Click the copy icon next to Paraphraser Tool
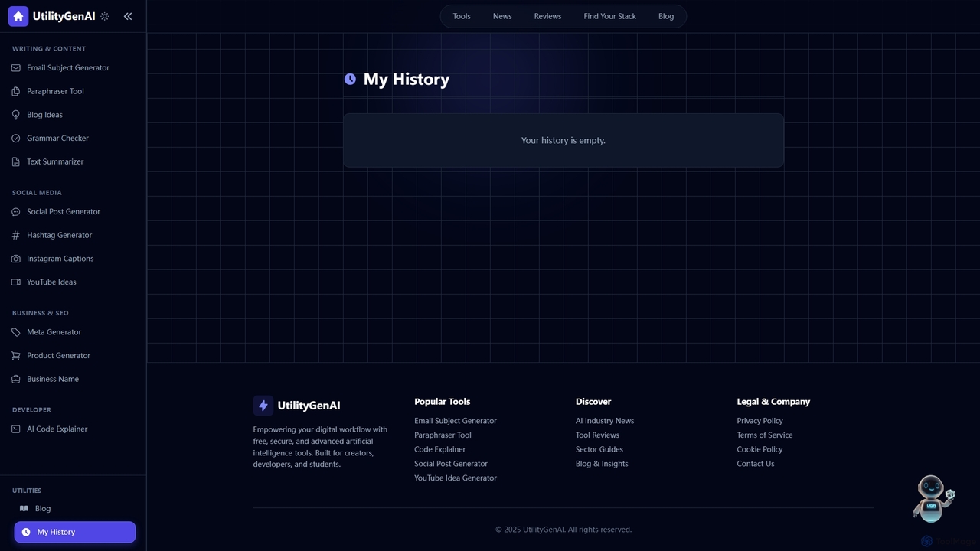 click(x=16, y=92)
